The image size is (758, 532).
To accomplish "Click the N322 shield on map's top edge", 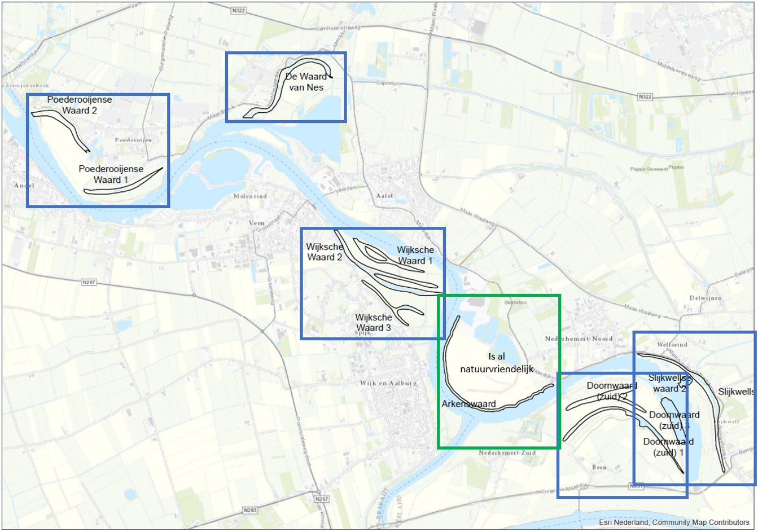I will pos(239,11).
